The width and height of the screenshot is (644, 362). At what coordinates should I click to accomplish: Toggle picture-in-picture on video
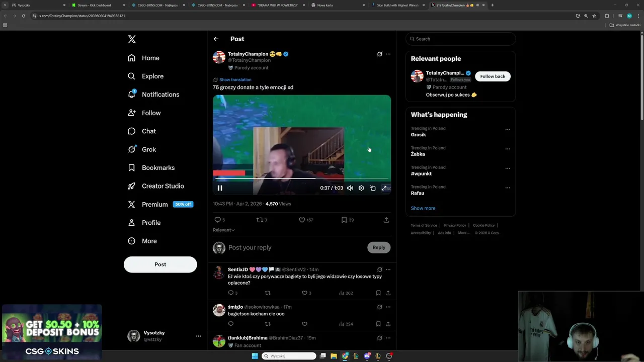tap(373, 188)
